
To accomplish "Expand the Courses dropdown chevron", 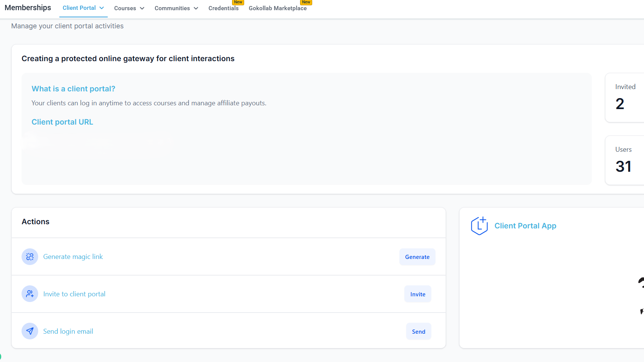I will (142, 8).
